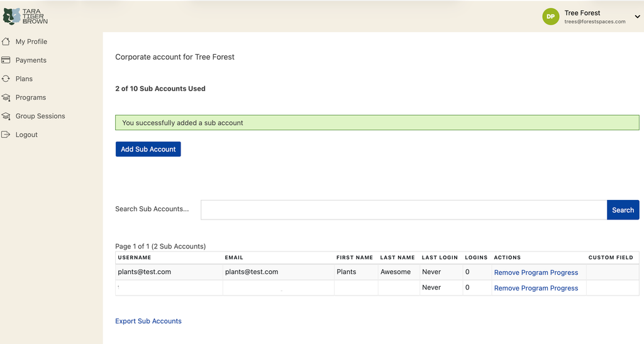Screen dimensions: 644x344
Task: Click the My Profile house icon
Action: 6,42
